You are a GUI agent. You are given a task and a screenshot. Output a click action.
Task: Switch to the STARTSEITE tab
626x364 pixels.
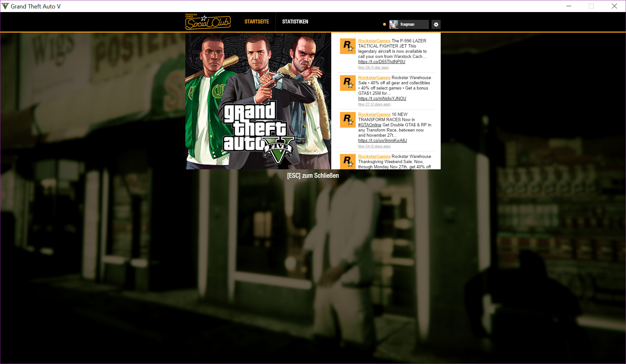pyautogui.click(x=257, y=22)
